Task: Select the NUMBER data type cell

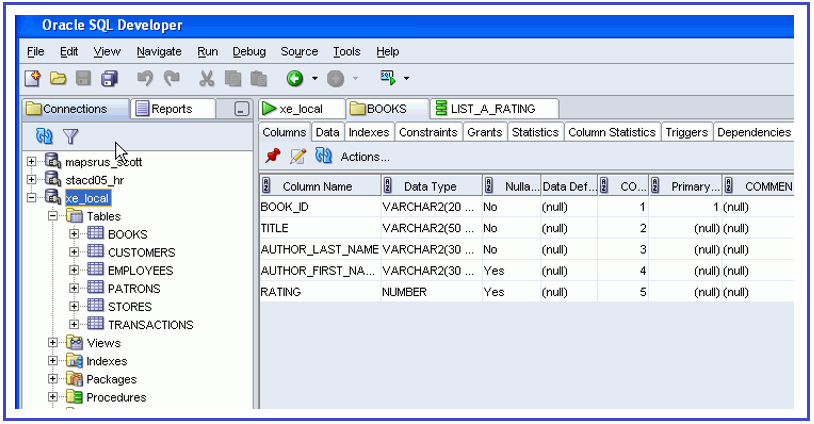Action: (431, 292)
